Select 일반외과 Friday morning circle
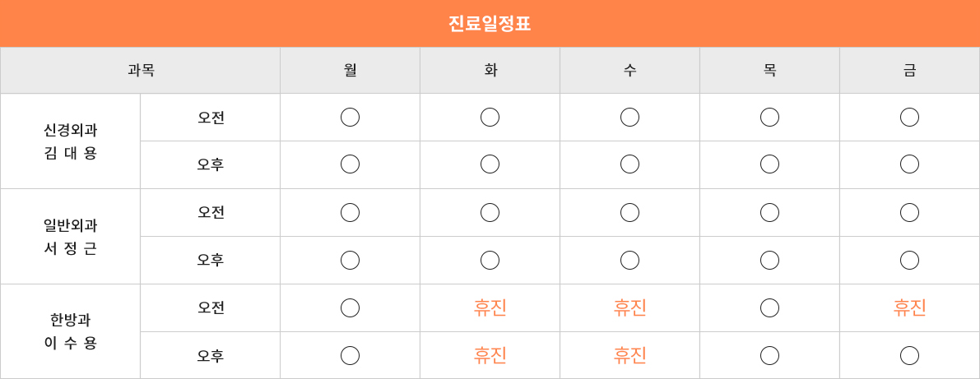Viewport: 980px width, 379px height. point(909,213)
